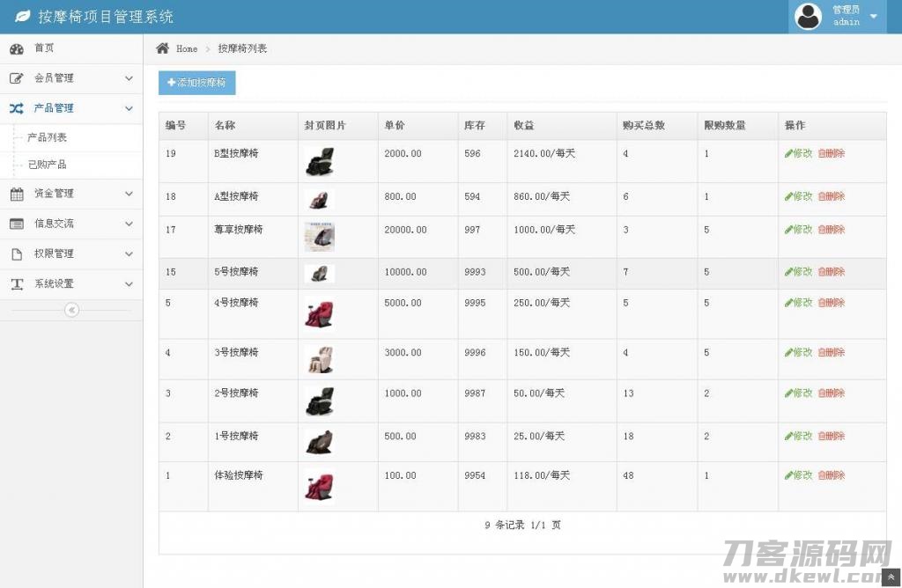
Task: Click the leaf logo in the header bar
Action: (21, 16)
